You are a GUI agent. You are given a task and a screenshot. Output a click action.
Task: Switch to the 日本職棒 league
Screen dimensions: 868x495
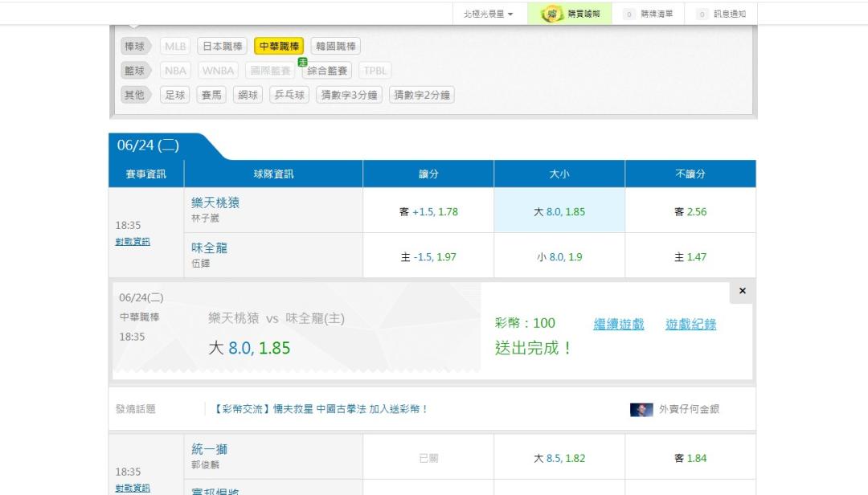[x=222, y=47]
